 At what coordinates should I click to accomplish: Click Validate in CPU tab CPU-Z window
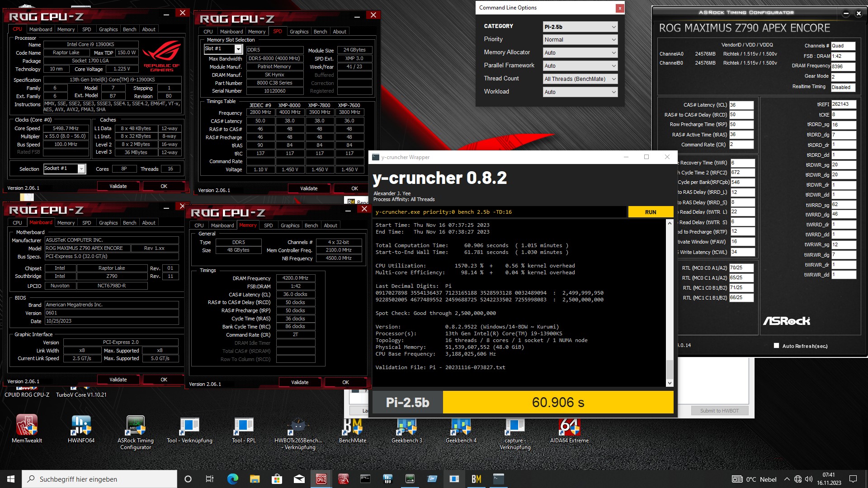(x=118, y=186)
